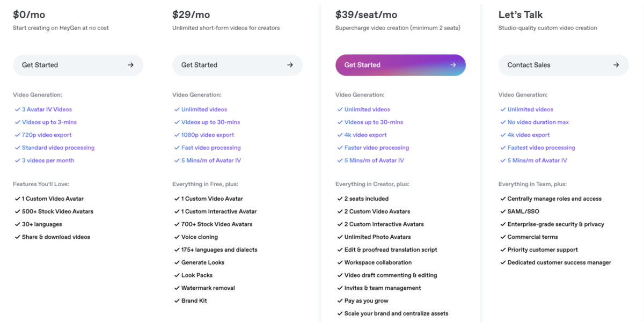644x322 pixels.
Task: Click the highlighted Get Started on $39 seat plan
Action: (x=400, y=64)
